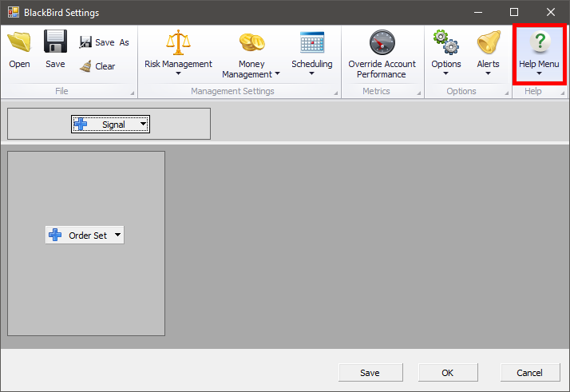The height and width of the screenshot is (392, 570).
Task: Open Risk Management scales icon
Action: click(178, 42)
